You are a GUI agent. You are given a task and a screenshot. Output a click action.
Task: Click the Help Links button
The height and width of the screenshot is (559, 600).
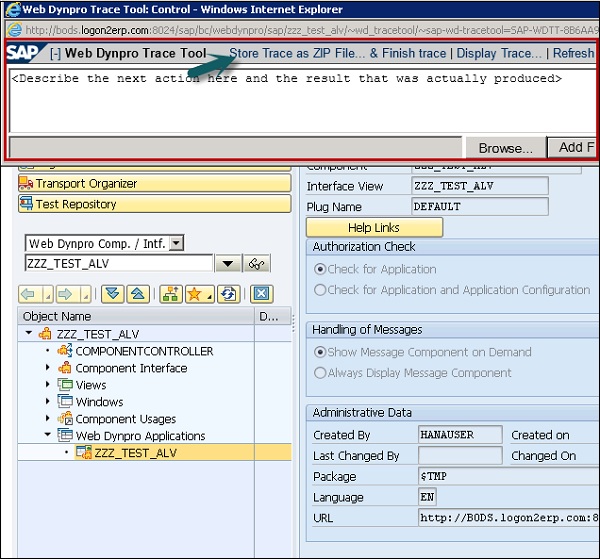374,228
